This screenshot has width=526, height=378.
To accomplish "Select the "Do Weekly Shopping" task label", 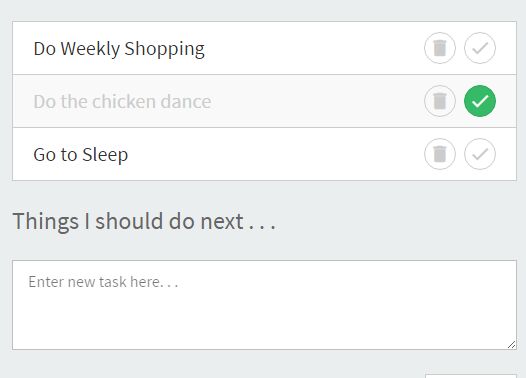I will point(119,49).
